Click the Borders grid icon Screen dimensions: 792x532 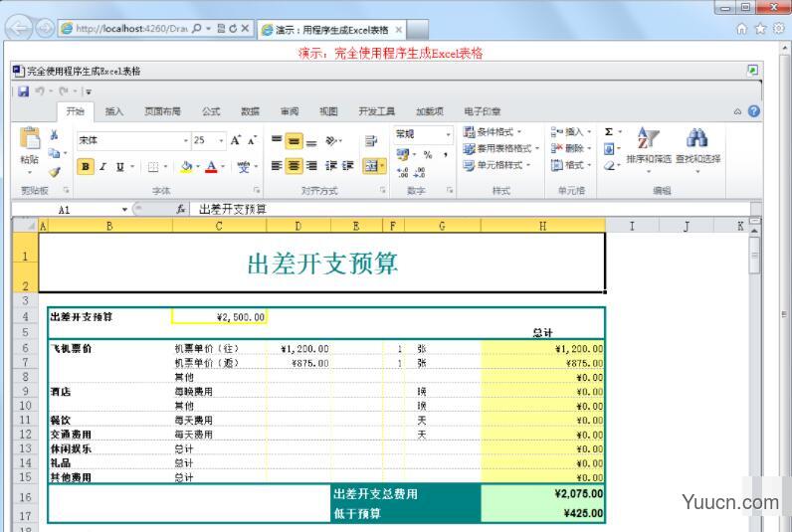(153, 167)
